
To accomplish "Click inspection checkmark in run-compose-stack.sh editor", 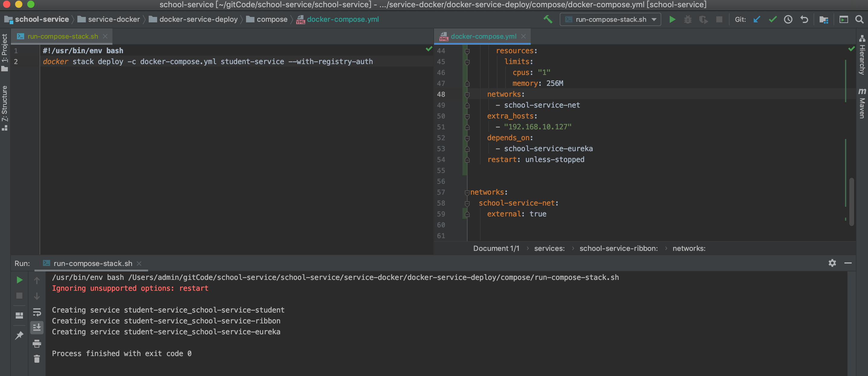I will pos(429,49).
